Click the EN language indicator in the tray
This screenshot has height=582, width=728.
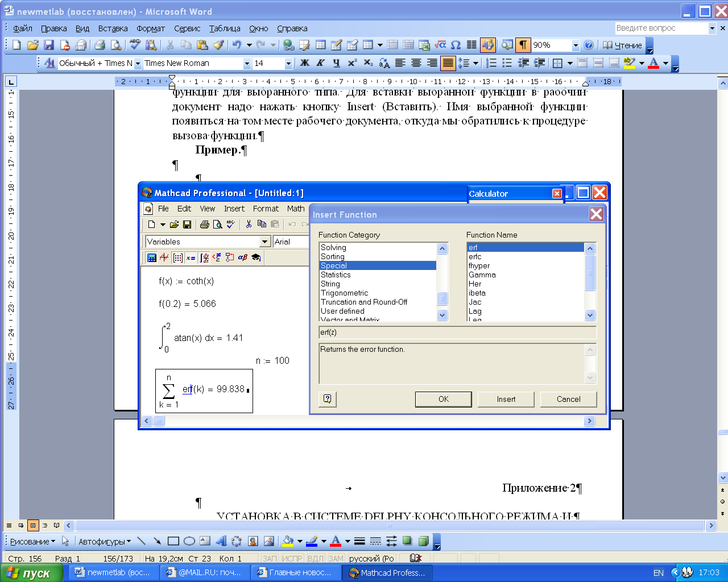pyautogui.click(x=659, y=573)
